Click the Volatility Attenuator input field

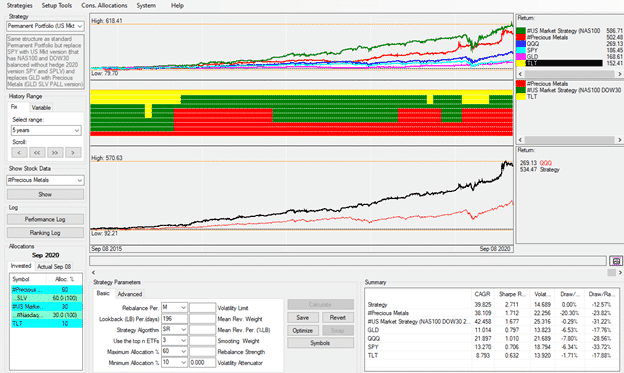tap(202, 363)
